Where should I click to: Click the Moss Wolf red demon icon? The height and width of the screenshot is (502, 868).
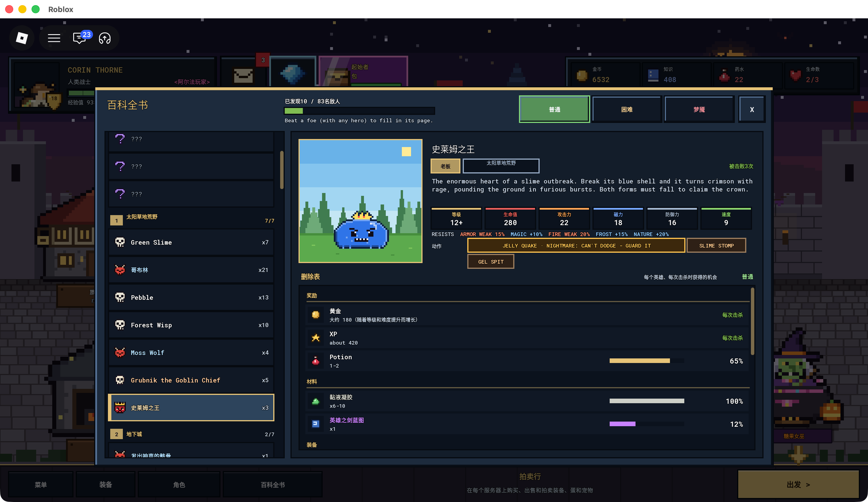[x=120, y=352]
